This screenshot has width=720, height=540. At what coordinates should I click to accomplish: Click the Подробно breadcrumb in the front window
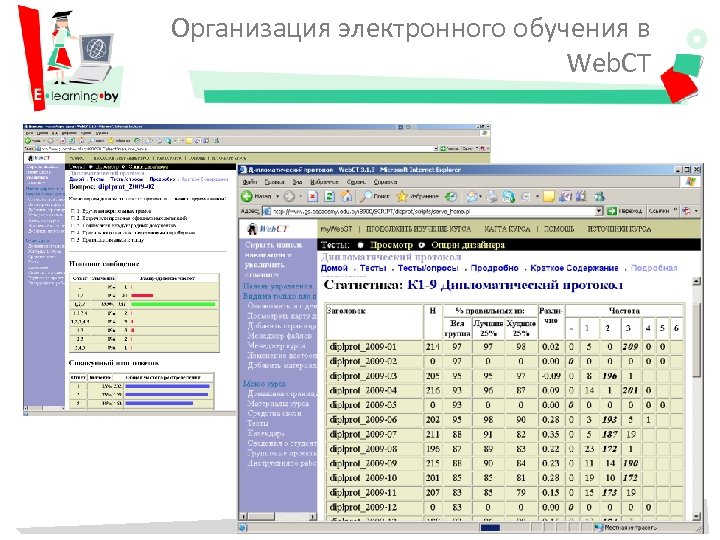[x=495, y=268]
